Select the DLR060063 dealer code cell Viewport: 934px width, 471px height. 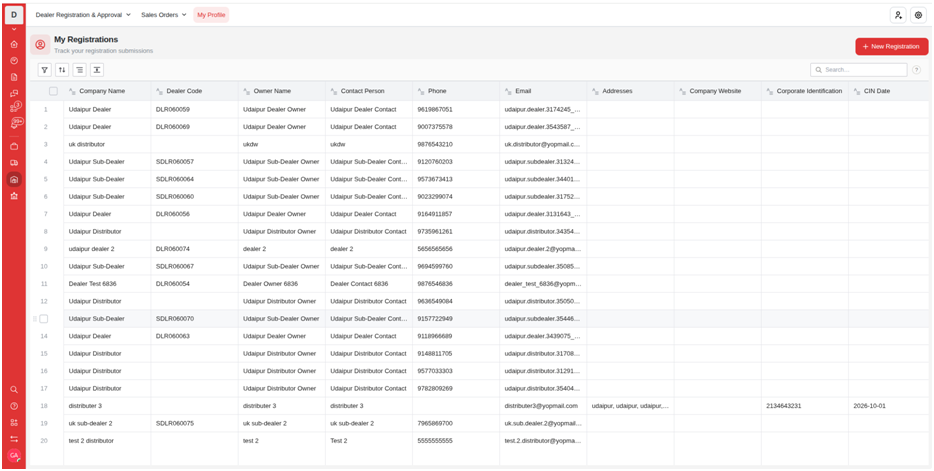(x=194, y=336)
